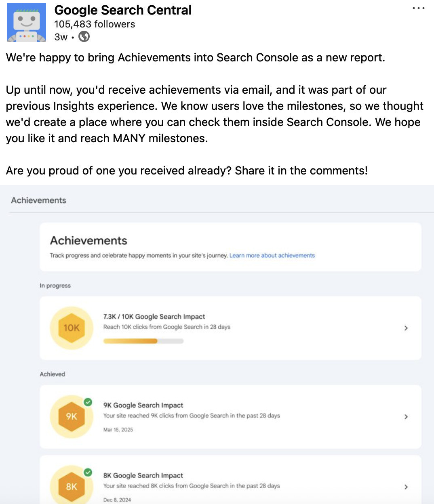
Task: Click the green checkmark on 8K badge
Action: [88, 472]
